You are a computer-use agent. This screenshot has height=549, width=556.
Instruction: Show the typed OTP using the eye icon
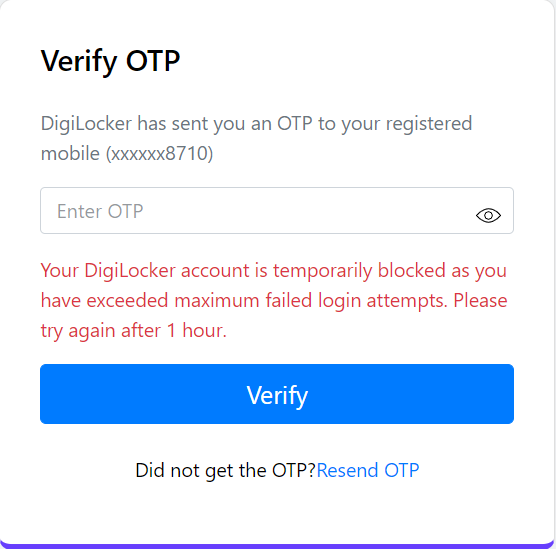tap(488, 215)
